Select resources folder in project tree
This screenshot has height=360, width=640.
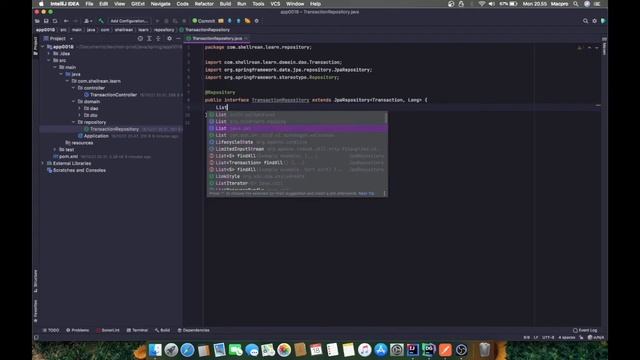pyautogui.click(x=82, y=143)
